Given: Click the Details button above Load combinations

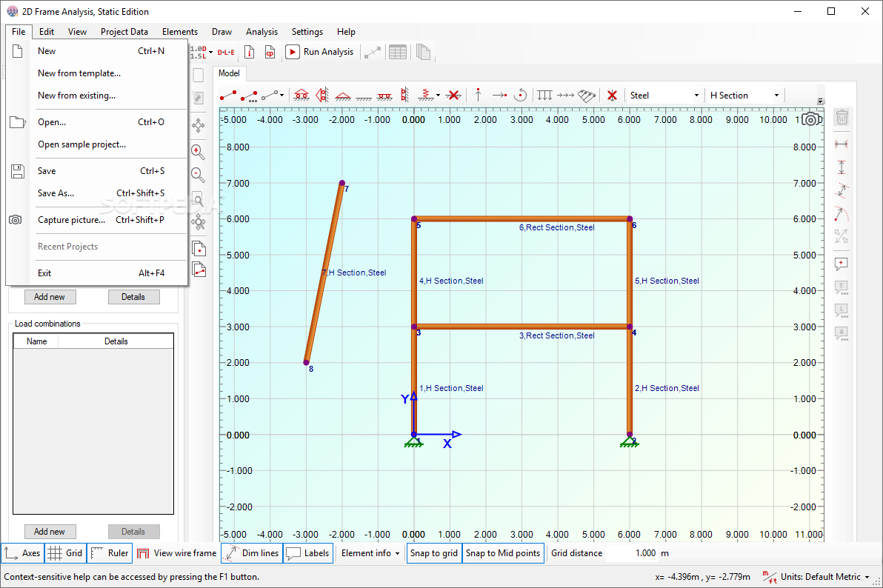Looking at the screenshot, I should tap(133, 297).
